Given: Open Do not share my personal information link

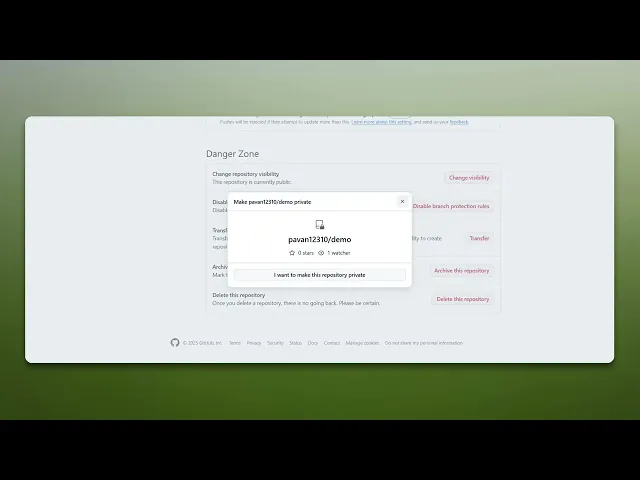Looking at the screenshot, I should pos(424,343).
